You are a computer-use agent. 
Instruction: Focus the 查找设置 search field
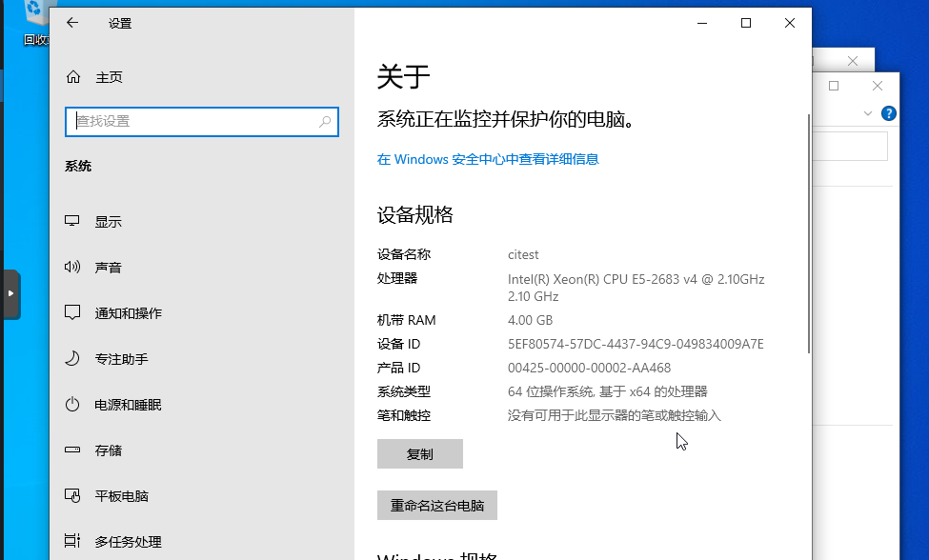(x=195, y=121)
